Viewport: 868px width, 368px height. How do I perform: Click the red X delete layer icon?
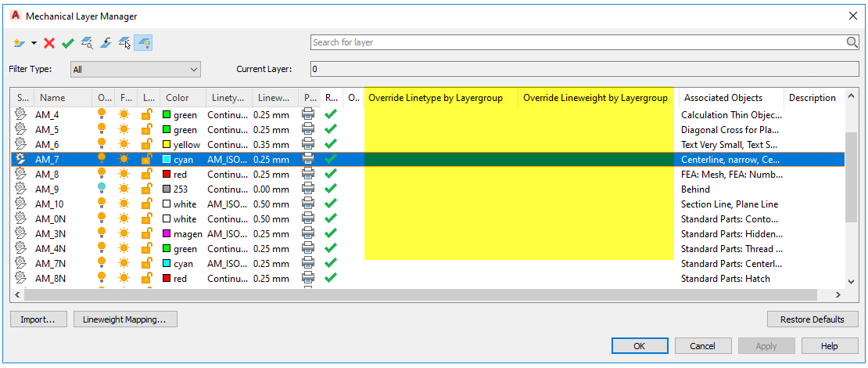pos(49,43)
